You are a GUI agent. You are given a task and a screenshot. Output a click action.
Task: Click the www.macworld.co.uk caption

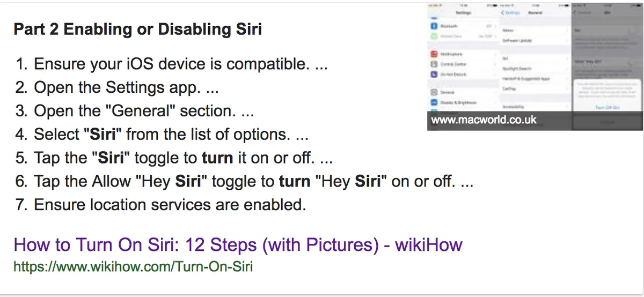(x=484, y=120)
